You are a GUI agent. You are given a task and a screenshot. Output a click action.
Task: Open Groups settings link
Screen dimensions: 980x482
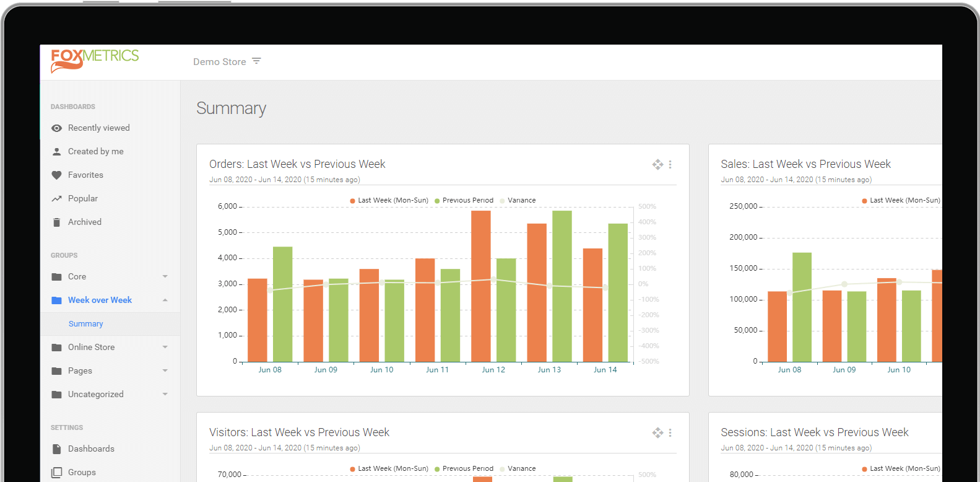pos(82,473)
